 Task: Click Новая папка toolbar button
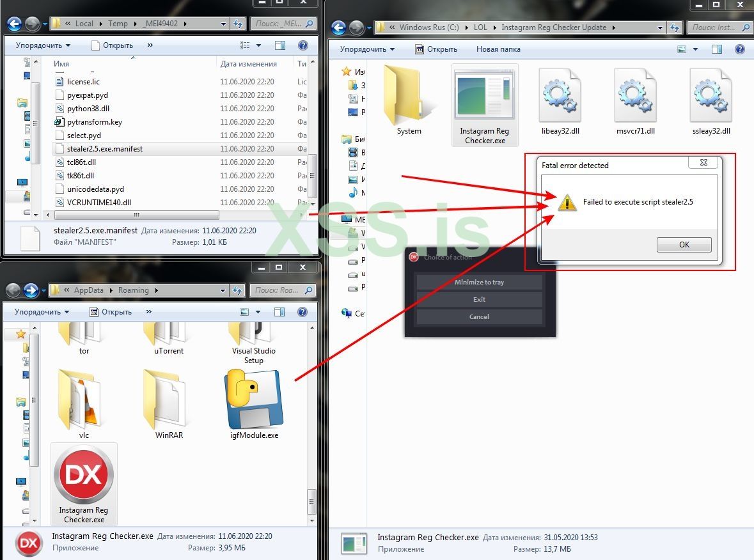[x=498, y=49]
